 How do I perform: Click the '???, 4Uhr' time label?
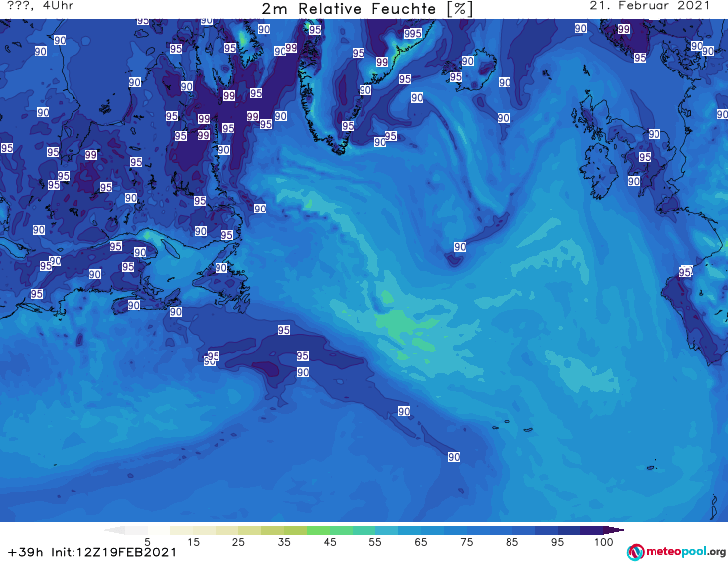pyautogui.click(x=41, y=6)
